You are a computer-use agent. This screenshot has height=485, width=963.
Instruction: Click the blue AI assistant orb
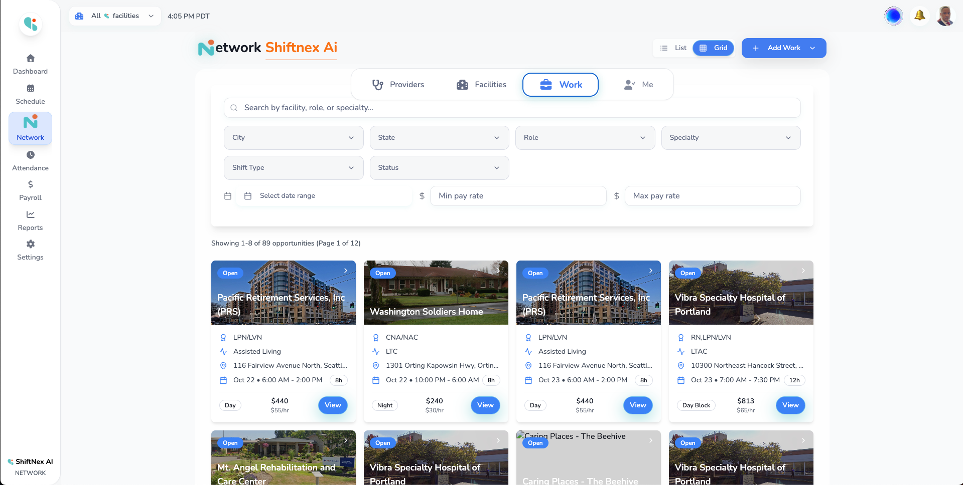pyautogui.click(x=893, y=15)
